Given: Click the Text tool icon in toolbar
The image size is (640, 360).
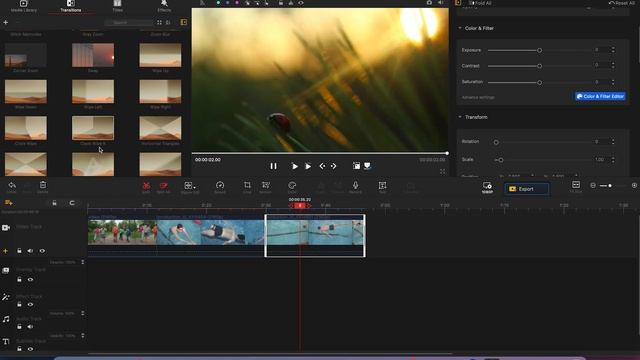Looking at the screenshot, I should [x=382, y=186].
